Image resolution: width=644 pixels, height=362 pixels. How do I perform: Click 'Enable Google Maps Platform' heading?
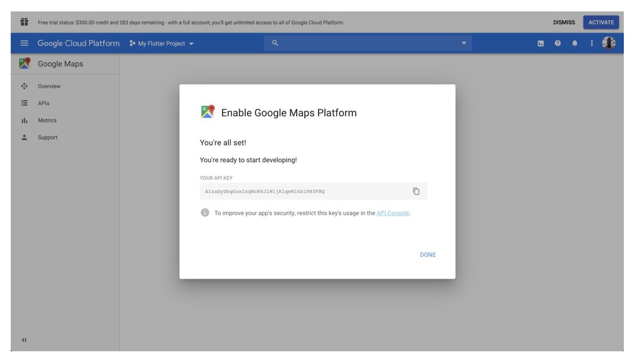[x=289, y=113]
